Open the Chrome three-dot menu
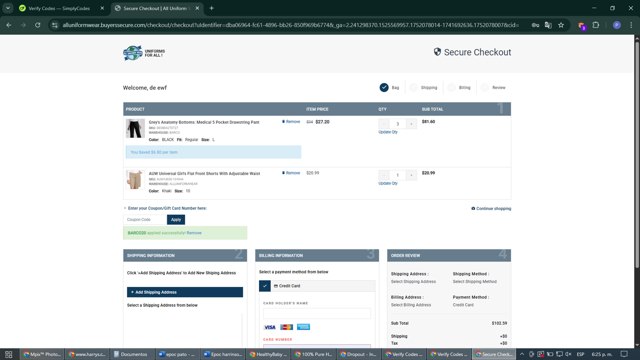 tap(631, 25)
